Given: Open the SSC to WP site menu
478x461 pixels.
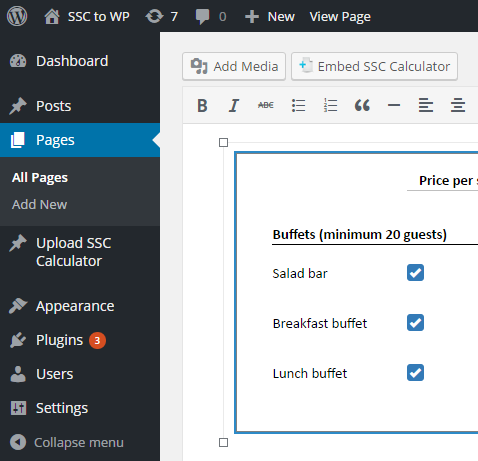Looking at the screenshot, I should pyautogui.click(x=87, y=16).
